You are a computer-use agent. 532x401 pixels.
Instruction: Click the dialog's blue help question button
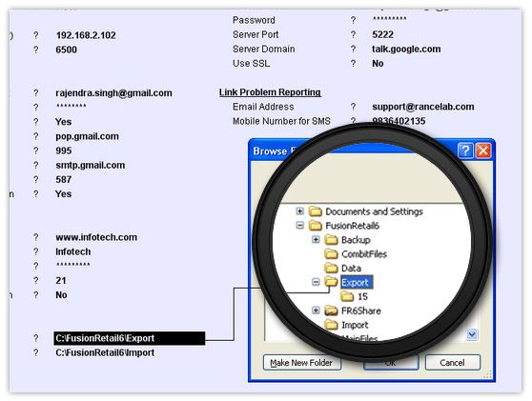(465, 150)
